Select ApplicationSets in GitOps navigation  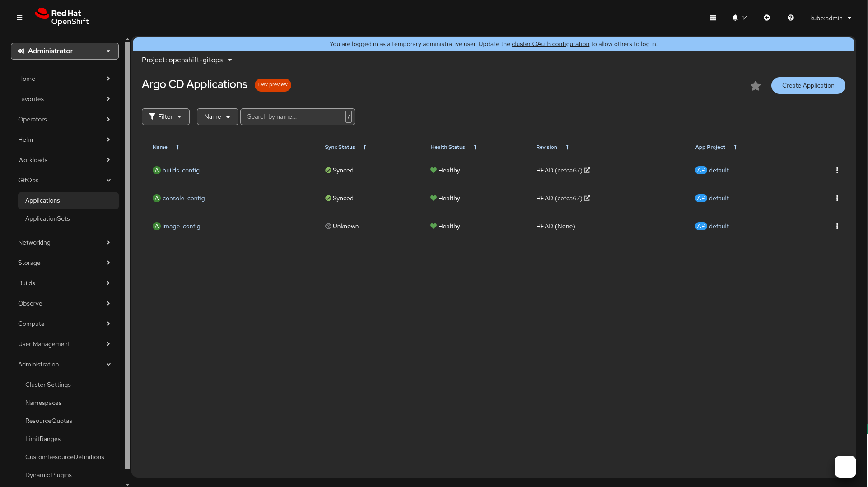pos(47,219)
